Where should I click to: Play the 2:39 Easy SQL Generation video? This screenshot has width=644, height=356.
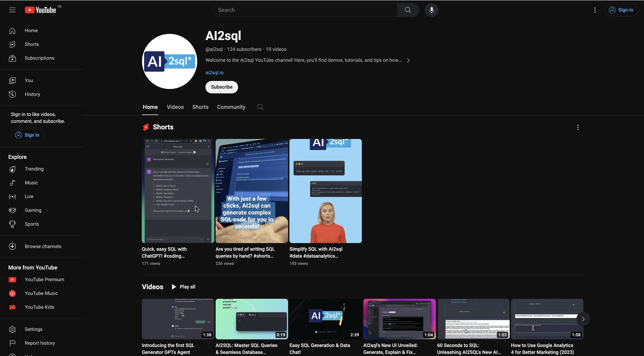(325, 319)
